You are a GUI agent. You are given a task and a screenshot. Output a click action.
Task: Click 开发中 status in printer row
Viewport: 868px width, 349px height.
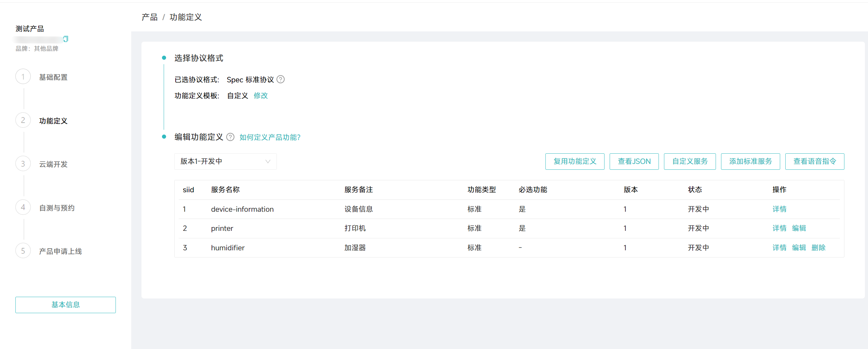pos(699,228)
